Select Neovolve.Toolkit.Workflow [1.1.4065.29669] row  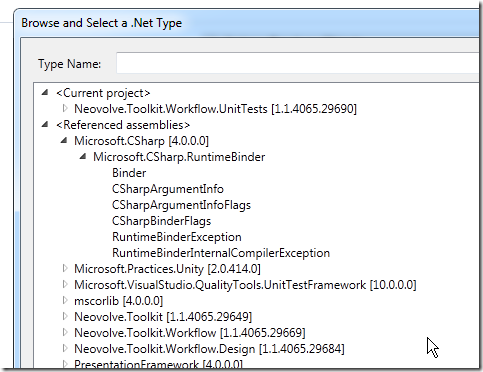(190, 333)
